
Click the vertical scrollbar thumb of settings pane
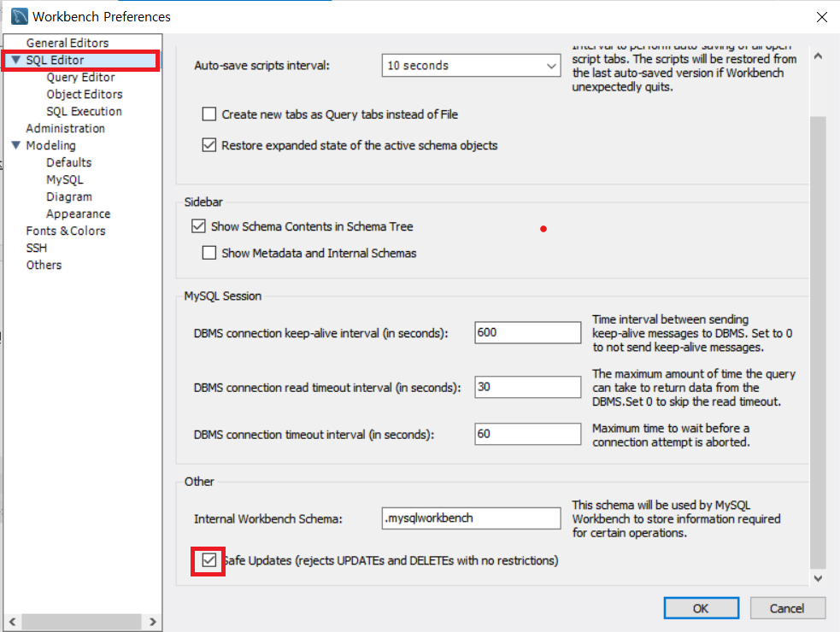click(818, 342)
